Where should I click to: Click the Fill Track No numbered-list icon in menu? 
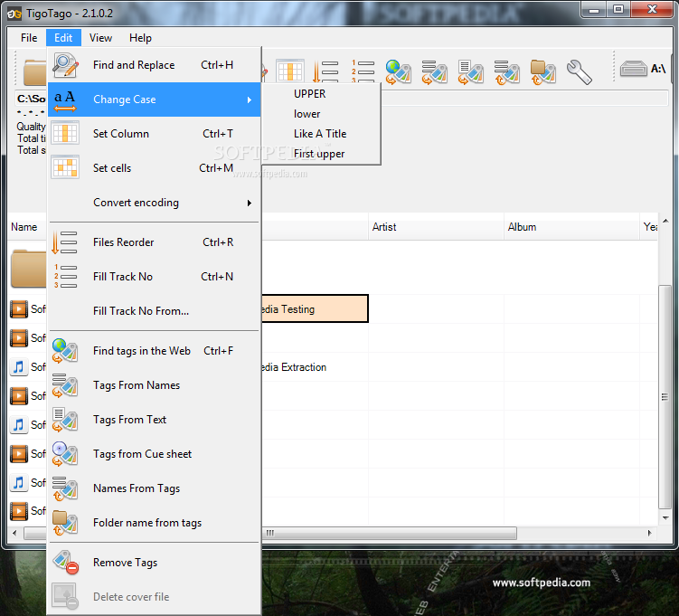pyautogui.click(x=65, y=277)
